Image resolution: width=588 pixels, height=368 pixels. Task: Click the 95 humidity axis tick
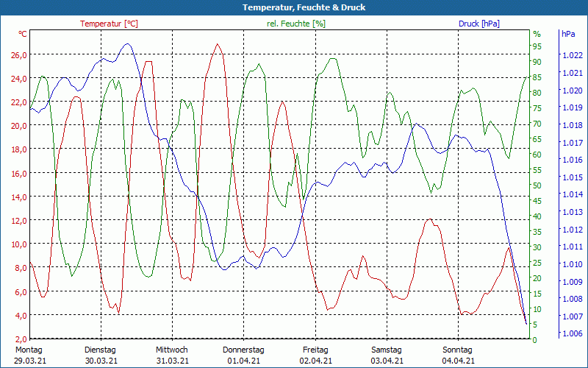point(537,46)
